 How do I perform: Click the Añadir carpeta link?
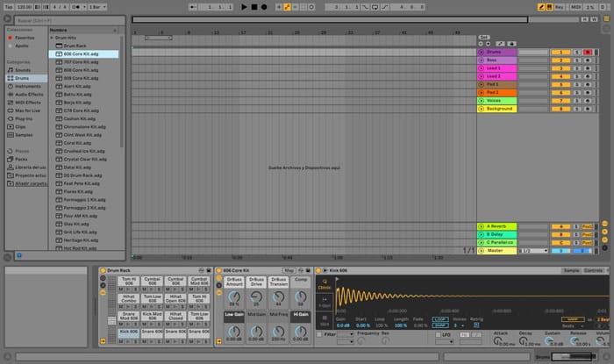point(31,183)
